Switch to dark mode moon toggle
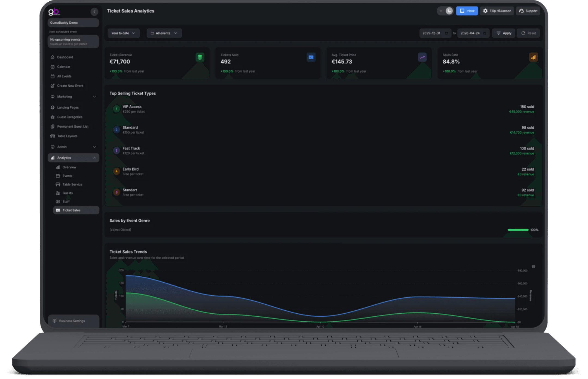Image resolution: width=588 pixels, height=379 pixels. click(449, 11)
